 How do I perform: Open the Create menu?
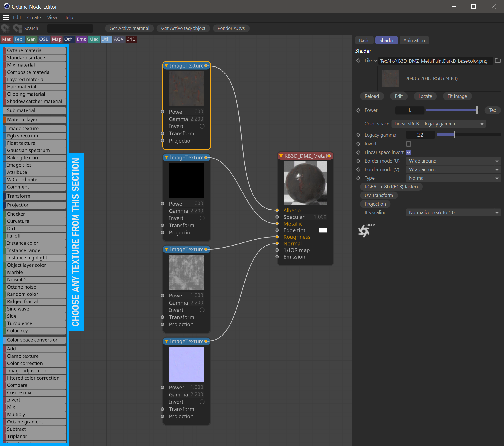point(34,17)
